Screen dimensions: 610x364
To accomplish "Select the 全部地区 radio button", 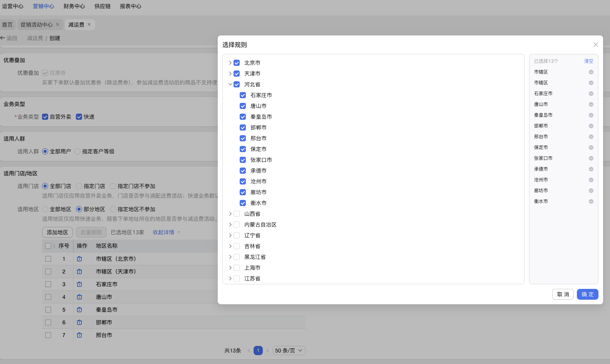I will [45, 209].
